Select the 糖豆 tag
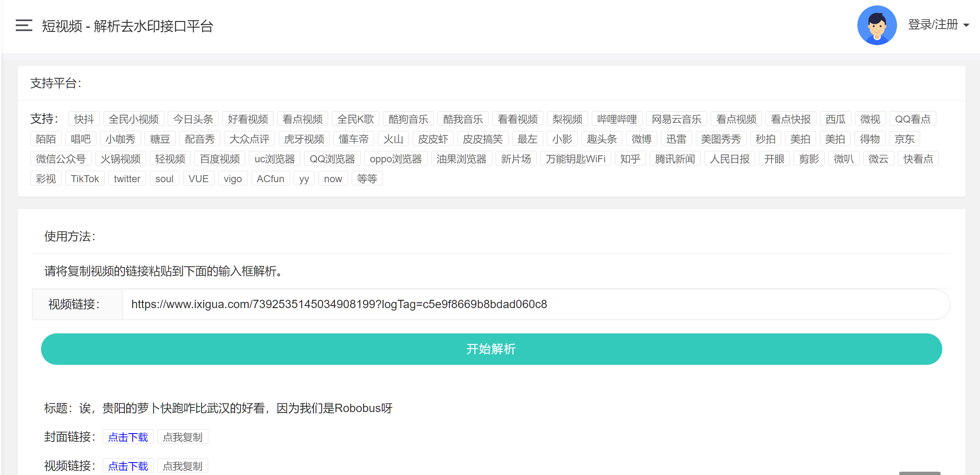This screenshot has width=980, height=475. coord(160,139)
